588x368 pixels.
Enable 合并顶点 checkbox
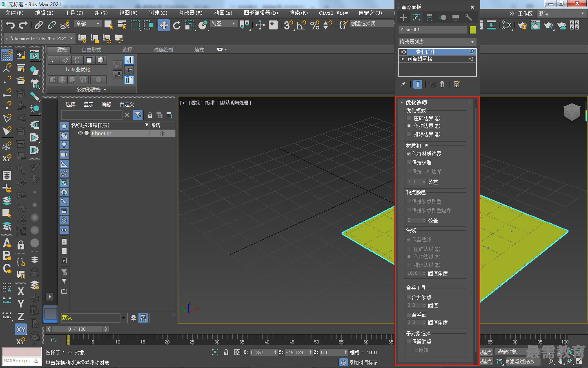[x=409, y=297]
